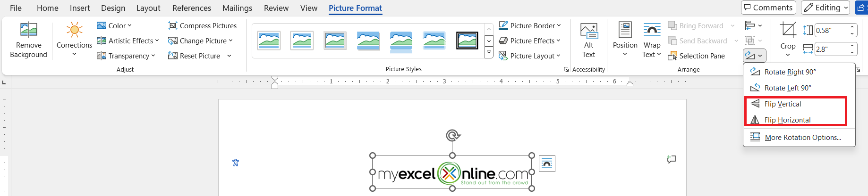
Task: Open Editing mode dropdown
Action: click(x=826, y=8)
